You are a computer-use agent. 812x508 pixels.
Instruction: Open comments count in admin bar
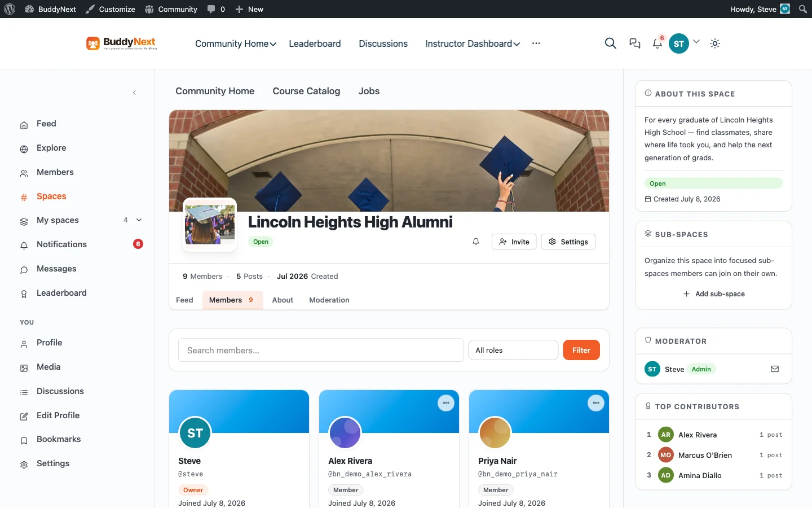pos(216,9)
